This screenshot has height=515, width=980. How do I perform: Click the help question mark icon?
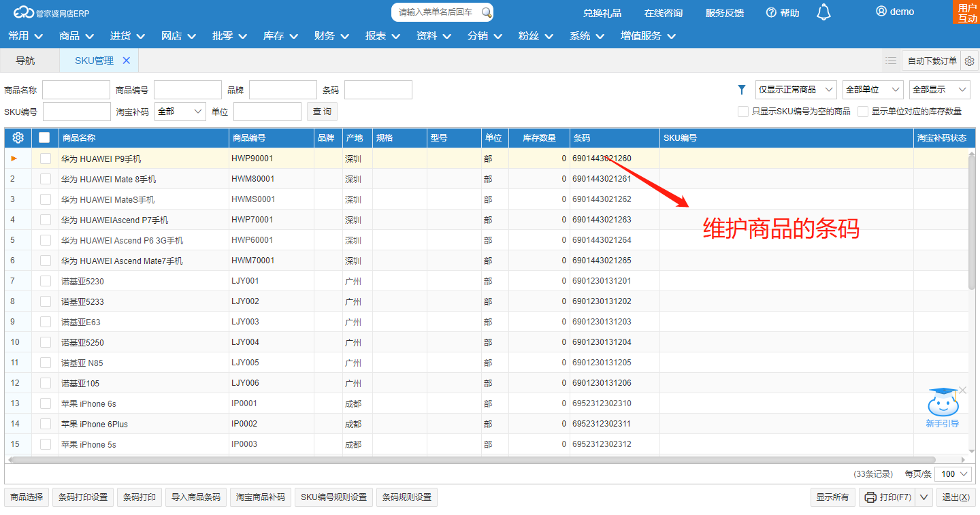click(x=771, y=12)
